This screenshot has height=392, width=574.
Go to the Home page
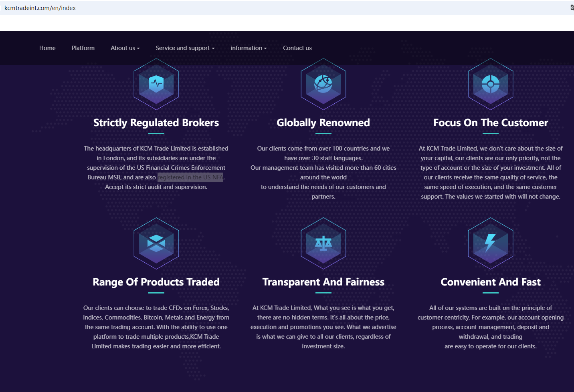(47, 48)
